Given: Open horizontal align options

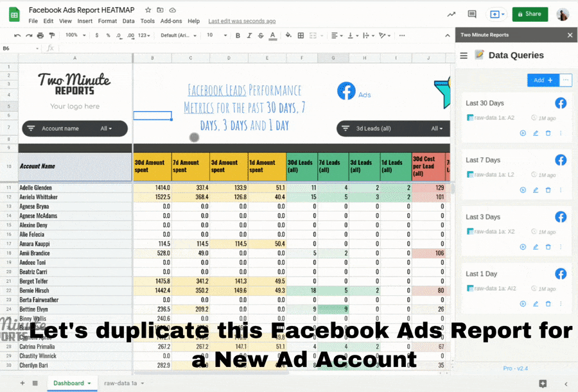Looking at the screenshot, I should [x=337, y=35].
